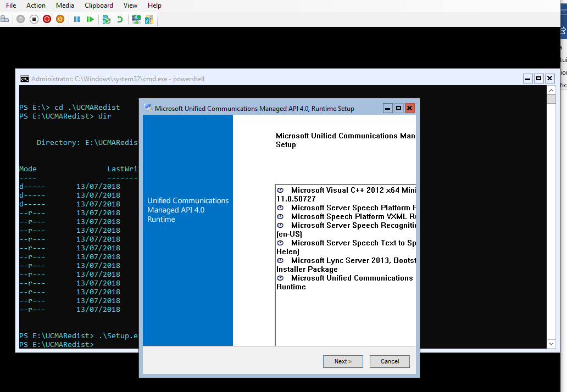567x392 pixels.
Task: Click bullet icon beside Speech Platform VXML
Action: [x=280, y=216]
